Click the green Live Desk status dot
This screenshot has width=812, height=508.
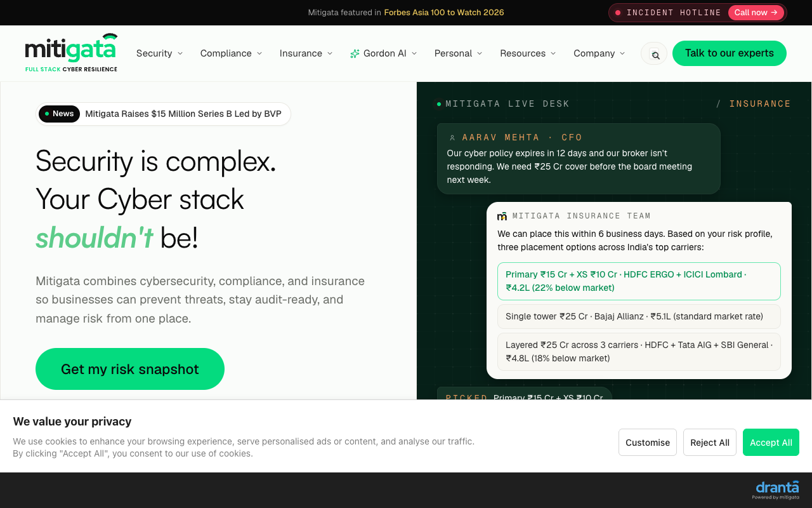439,104
